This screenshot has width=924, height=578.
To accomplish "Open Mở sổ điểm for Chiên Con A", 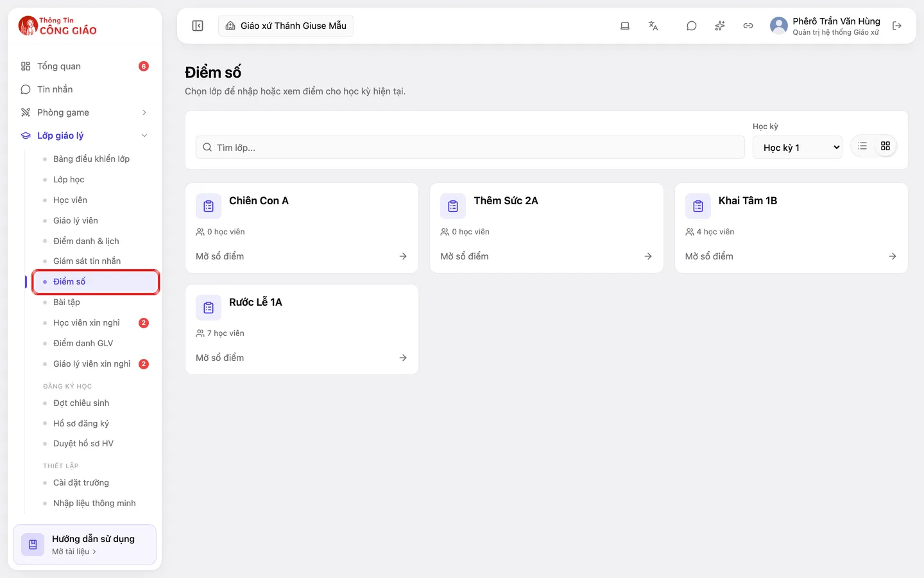I will 302,256.
